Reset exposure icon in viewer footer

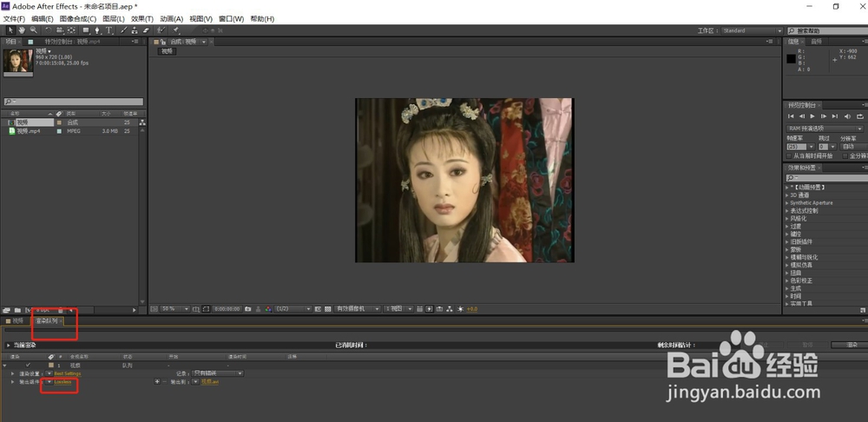point(460,309)
